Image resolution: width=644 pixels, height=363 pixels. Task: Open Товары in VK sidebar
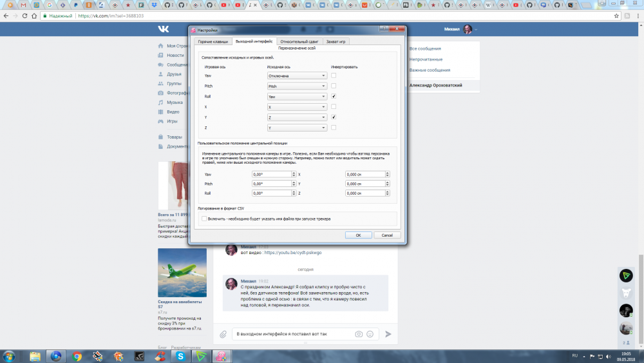[x=174, y=137]
